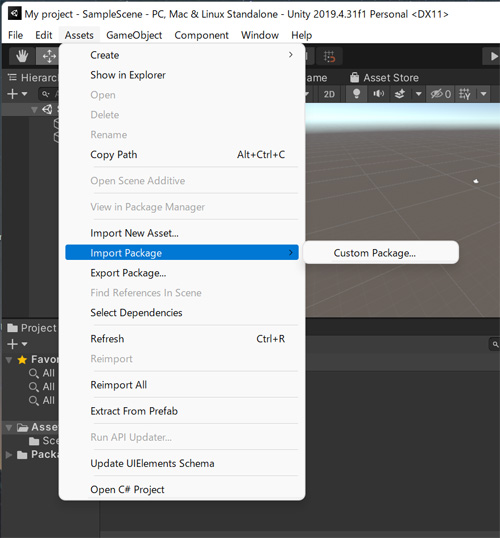Select the Assets folder
Screen dimensions: 500x538
pyautogui.click(x=38, y=427)
